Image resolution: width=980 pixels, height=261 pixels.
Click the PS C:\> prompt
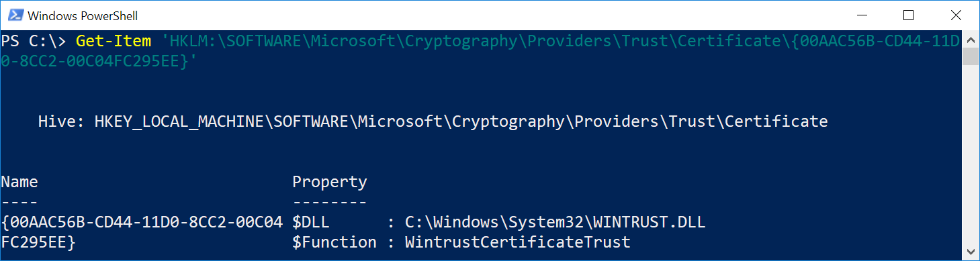(x=34, y=42)
